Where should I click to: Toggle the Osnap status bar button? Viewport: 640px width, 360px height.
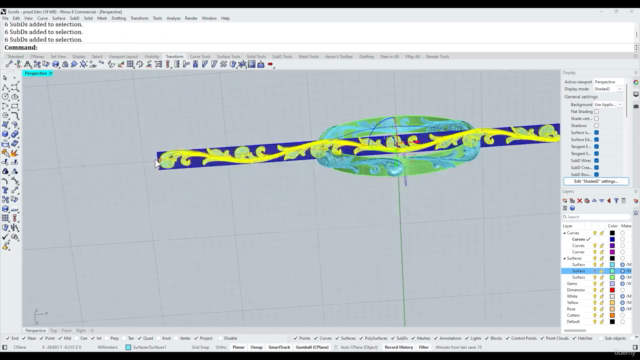click(256, 347)
